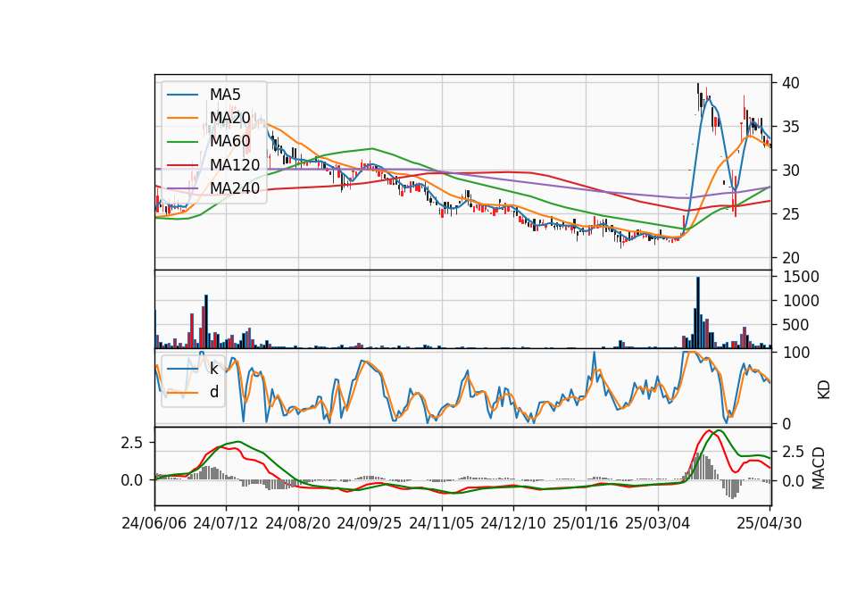Viewport: 857px width, 616px height.
Task: Select the d legend label in KD panel
Action: [214, 392]
